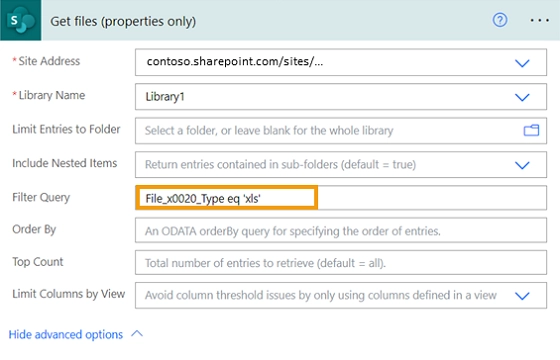Open the three-dots action menu
Viewport: 560px width, 360px height.
[539, 20]
